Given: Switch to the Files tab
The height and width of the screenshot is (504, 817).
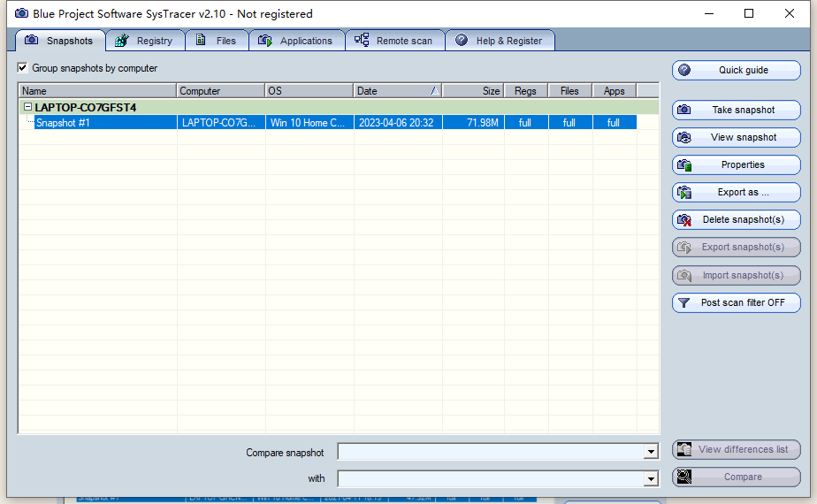Looking at the screenshot, I should coord(218,41).
